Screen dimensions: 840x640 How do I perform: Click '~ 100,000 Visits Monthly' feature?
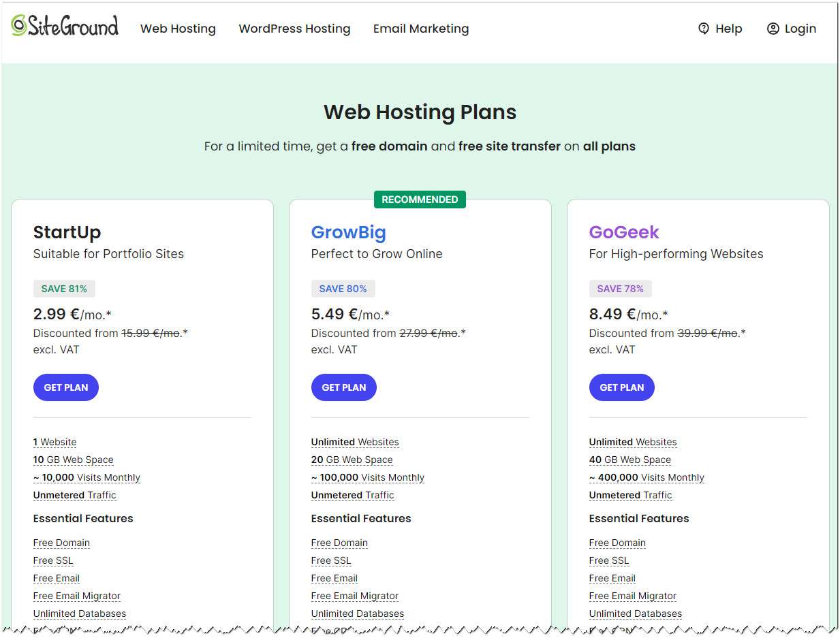pos(368,477)
